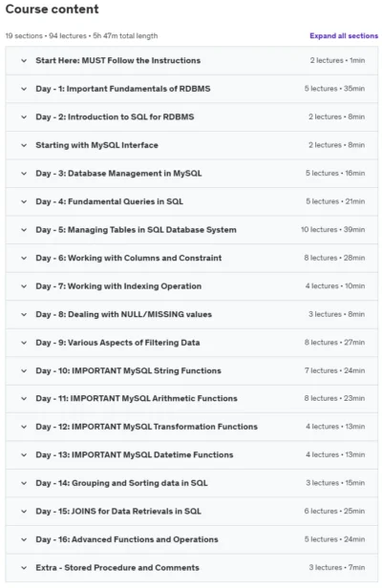This screenshot has width=382, height=588.
Task: Click chevron for Day 16 Advanced Functions
Action: click(x=24, y=539)
